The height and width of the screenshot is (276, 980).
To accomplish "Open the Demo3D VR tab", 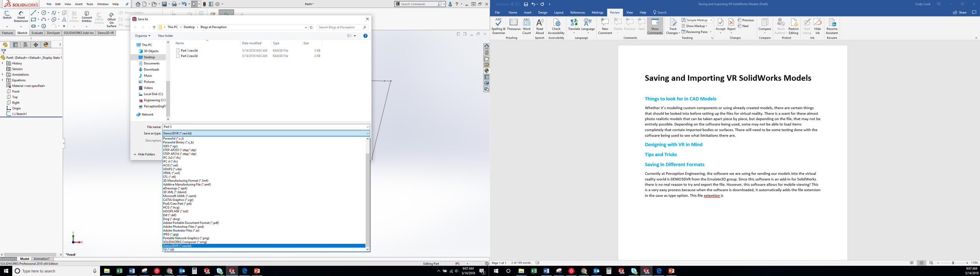I will pos(105,33).
